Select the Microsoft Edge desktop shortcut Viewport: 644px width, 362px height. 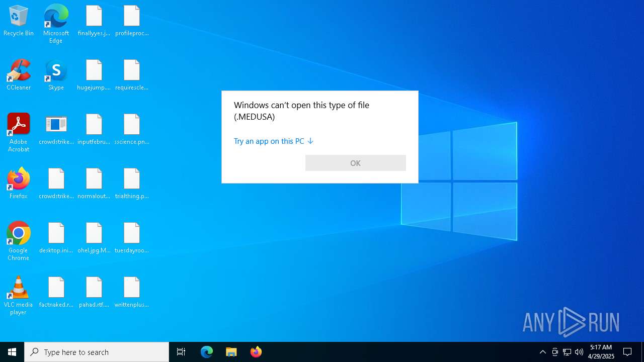point(56,24)
